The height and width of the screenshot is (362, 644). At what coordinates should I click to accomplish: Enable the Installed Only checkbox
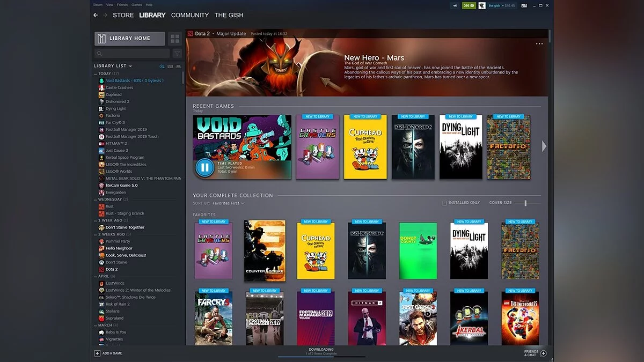click(444, 203)
